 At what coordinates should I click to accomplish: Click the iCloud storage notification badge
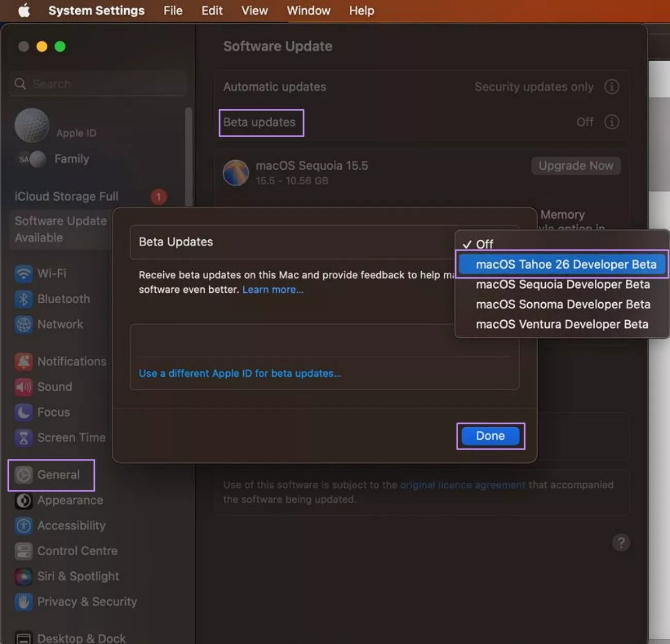[x=159, y=196]
